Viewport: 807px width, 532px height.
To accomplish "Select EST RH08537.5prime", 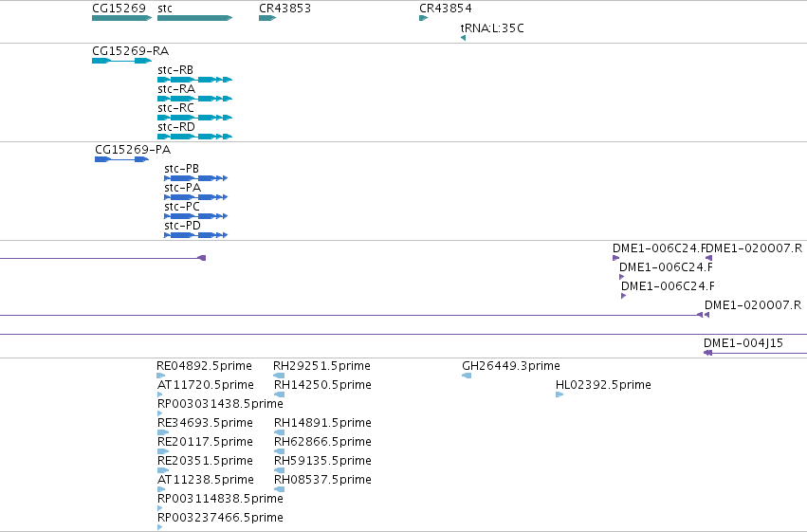I will click(x=279, y=490).
